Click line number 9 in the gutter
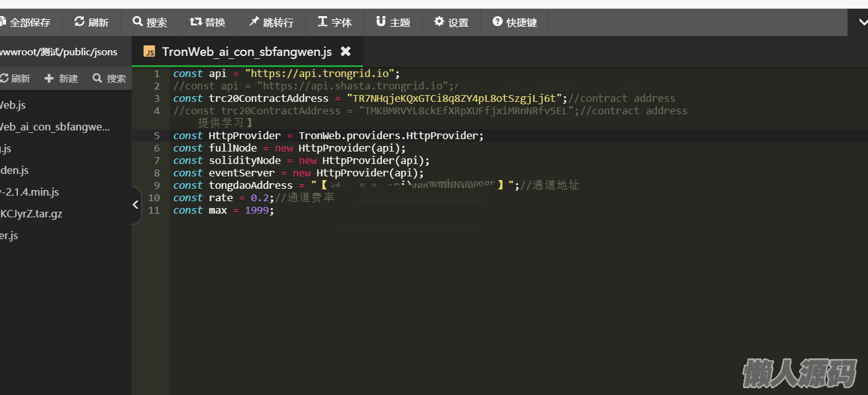The image size is (868, 395). click(157, 185)
